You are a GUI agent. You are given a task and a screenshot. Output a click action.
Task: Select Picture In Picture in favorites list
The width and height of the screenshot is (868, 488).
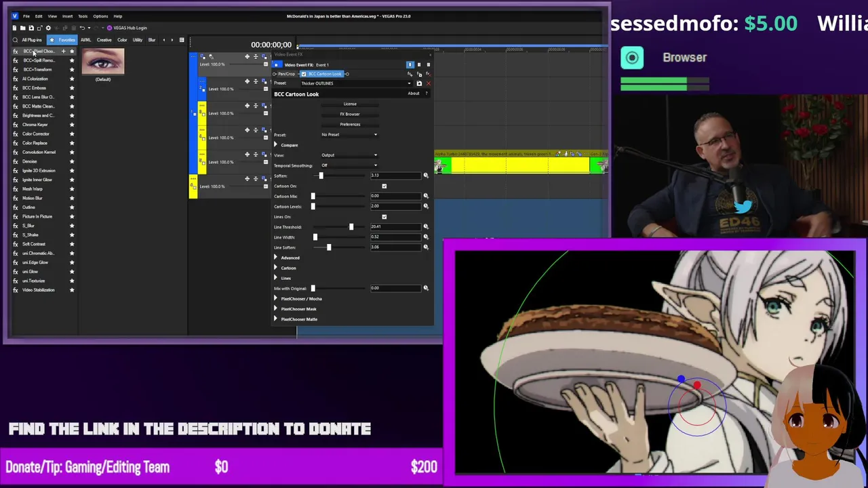pyautogui.click(x=37, y=216)
